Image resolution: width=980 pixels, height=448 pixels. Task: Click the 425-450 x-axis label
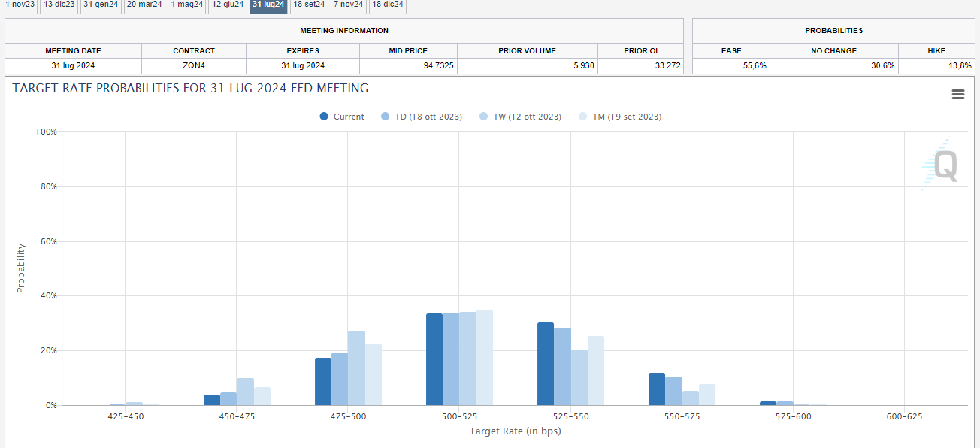(126, 416)
